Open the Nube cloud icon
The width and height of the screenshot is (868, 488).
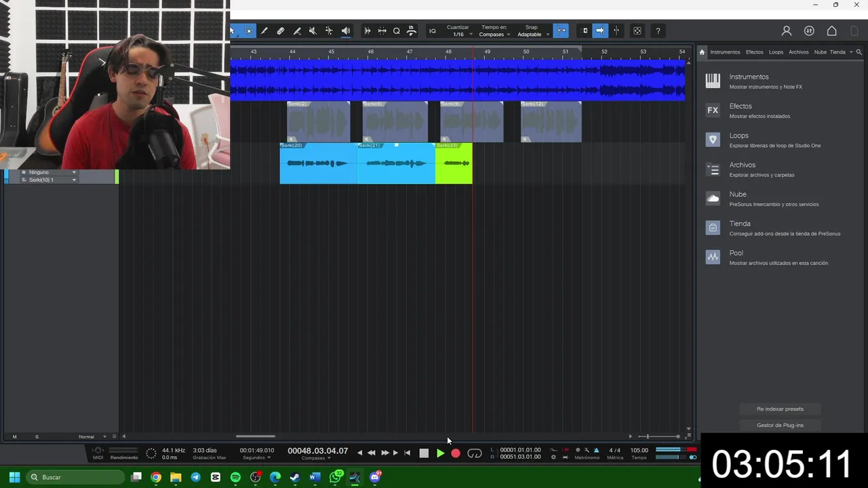point(713,199)
